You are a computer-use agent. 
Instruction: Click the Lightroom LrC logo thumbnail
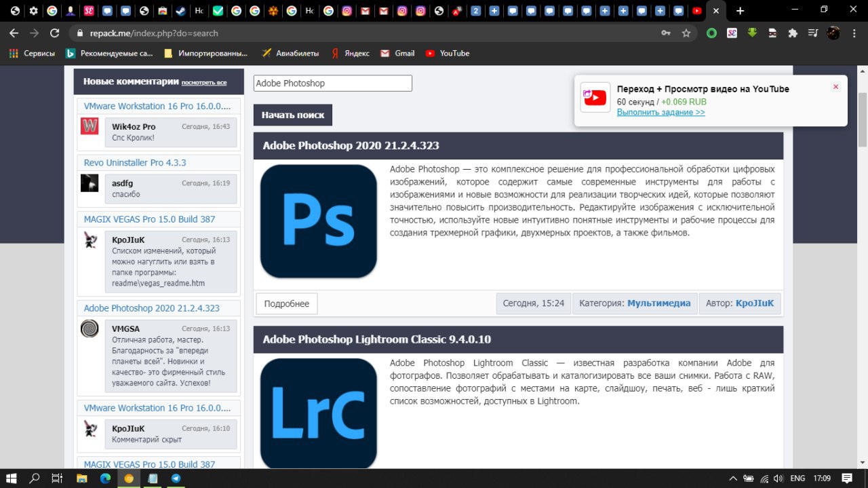pyautogui.click(x=318, y=413)
